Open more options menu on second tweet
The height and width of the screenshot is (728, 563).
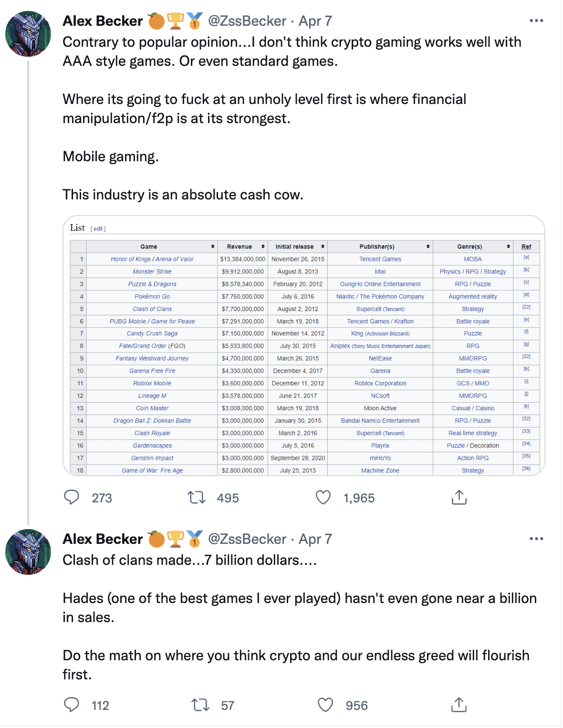(536, 539)
